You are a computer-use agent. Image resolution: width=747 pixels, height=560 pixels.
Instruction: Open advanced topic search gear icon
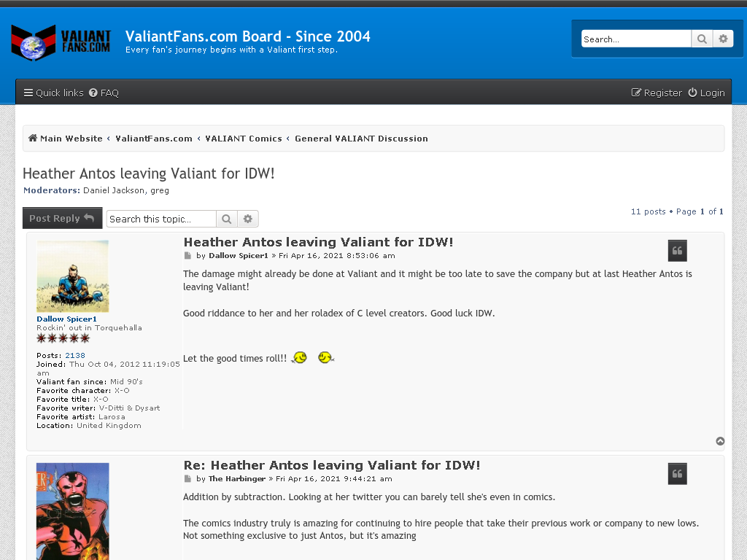248,219
